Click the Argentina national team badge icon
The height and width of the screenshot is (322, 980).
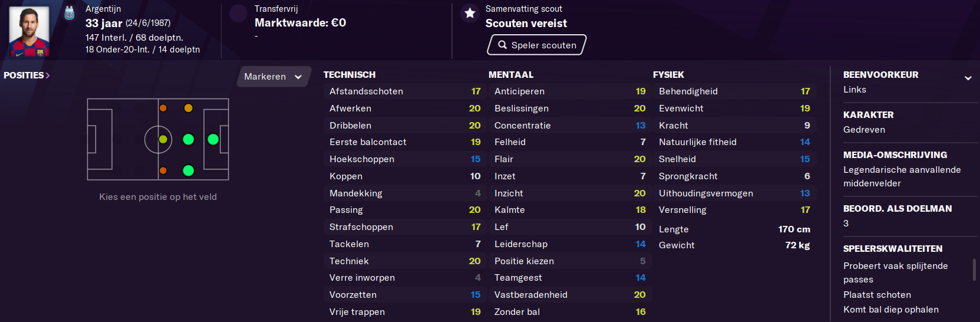(x=69, y=12)
